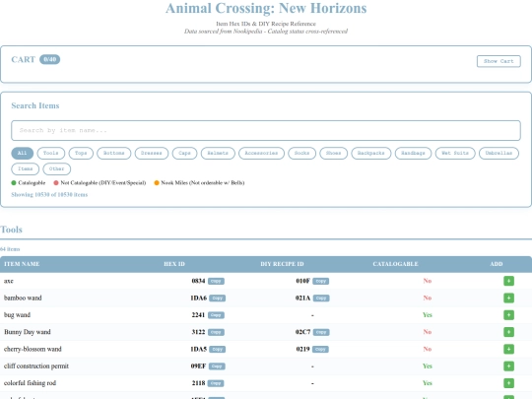Filter the list to Helmets
Screen dimensions: 532x399
(218, 153)
